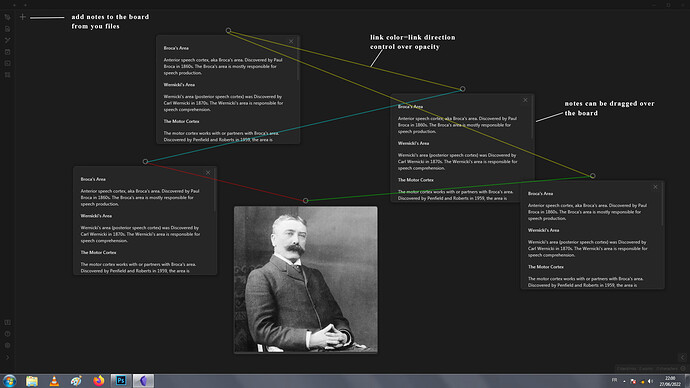Select the black-and-white portrait photo

coord(305,279)
